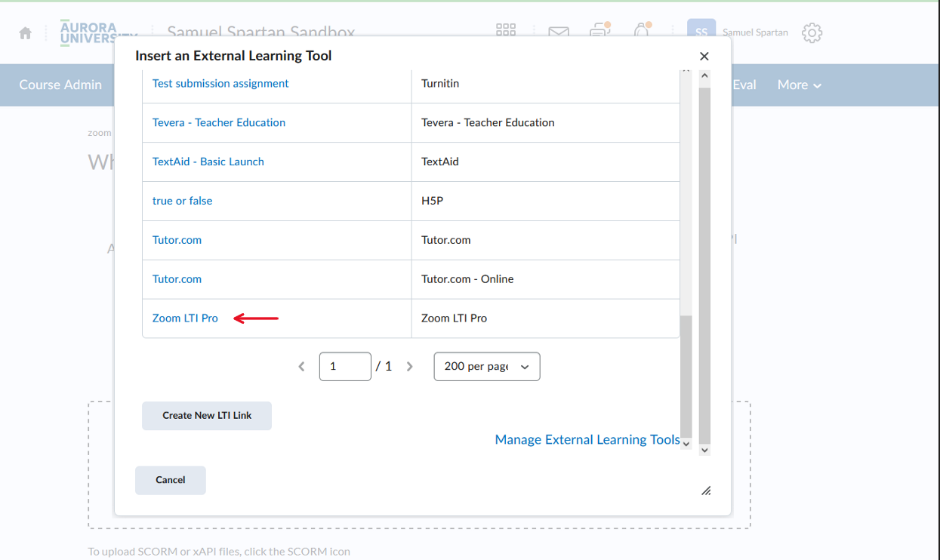Open subscription alerts chat icon
The height and width of the screenshot is (560, 940).
pos(600,31)
